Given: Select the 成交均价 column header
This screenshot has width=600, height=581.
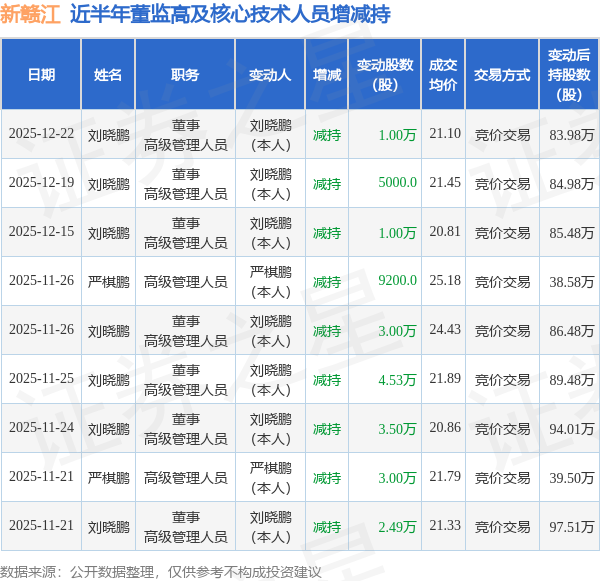Looking at the screenshot, I should tap(443, 74).
